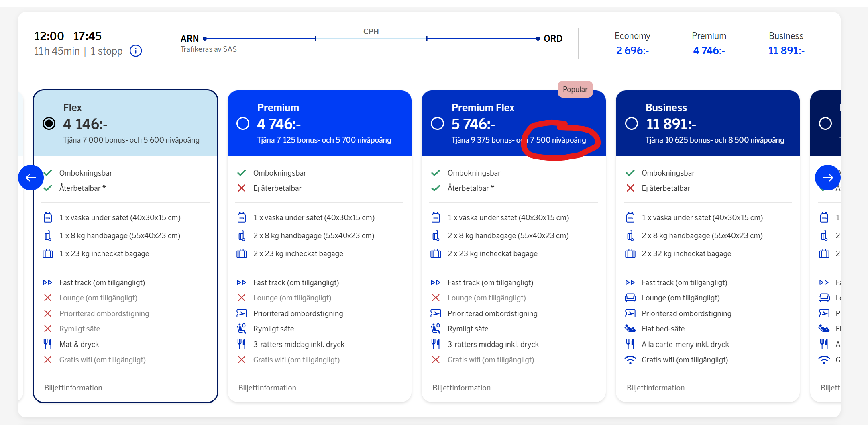Open flight details info icon beside 1 stopp
This screenshot has width=868, height=425.
136,51
